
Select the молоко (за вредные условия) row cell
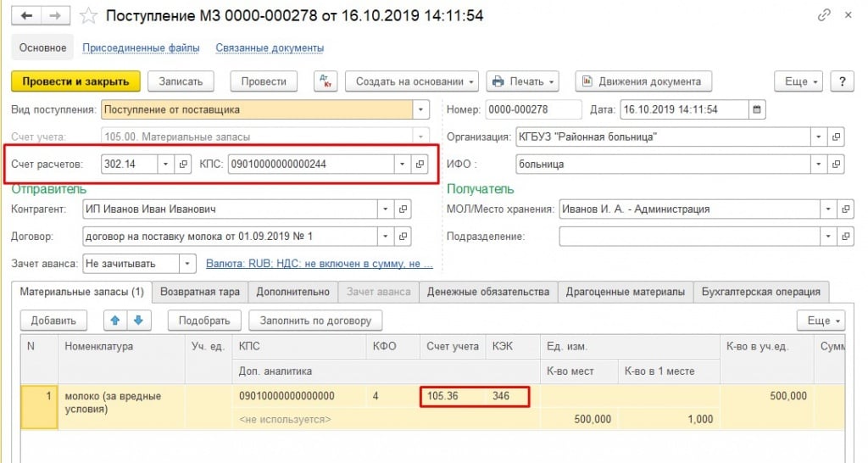tap(119, 402)
